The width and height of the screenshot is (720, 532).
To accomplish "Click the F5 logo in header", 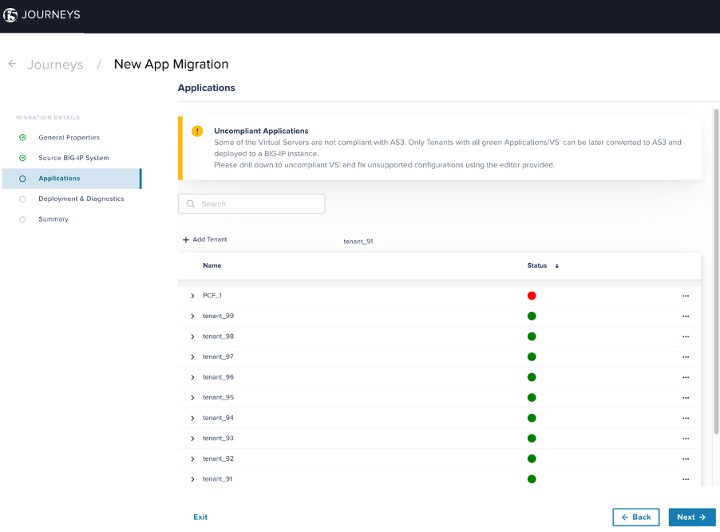I will pyautogui.click(x=11, y=15).
